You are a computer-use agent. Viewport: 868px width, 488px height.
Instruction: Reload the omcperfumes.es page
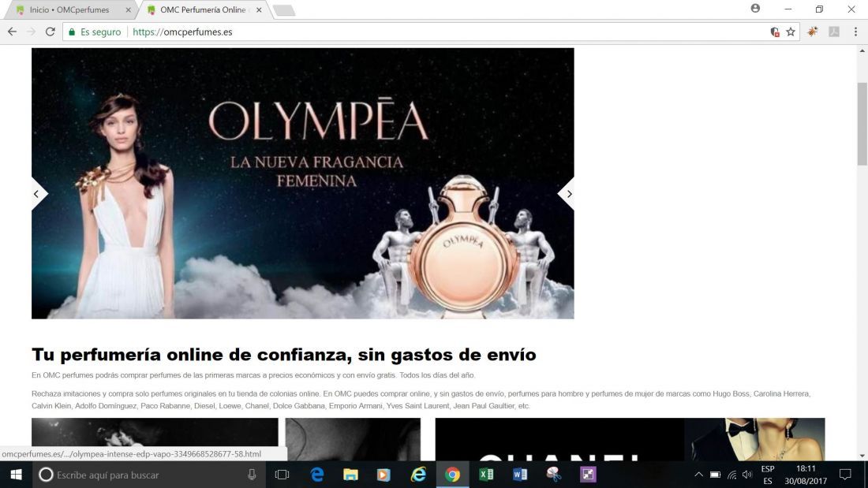[x=51, y=32]
